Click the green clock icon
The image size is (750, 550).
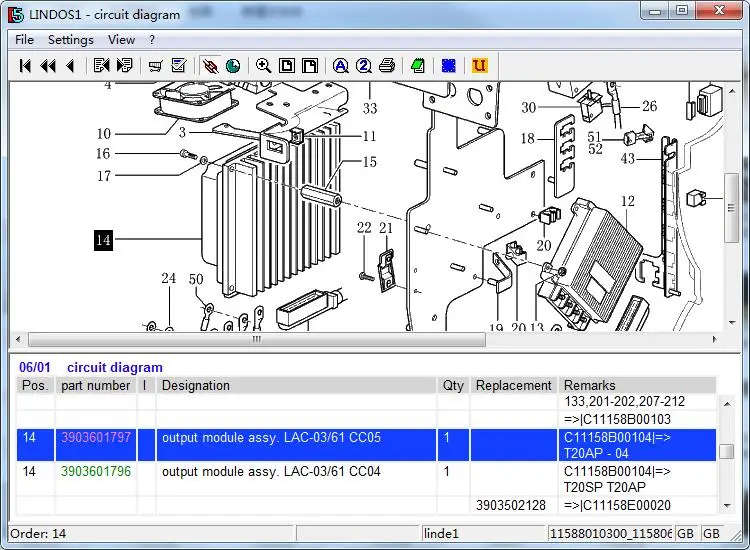[x=233, y=66]
